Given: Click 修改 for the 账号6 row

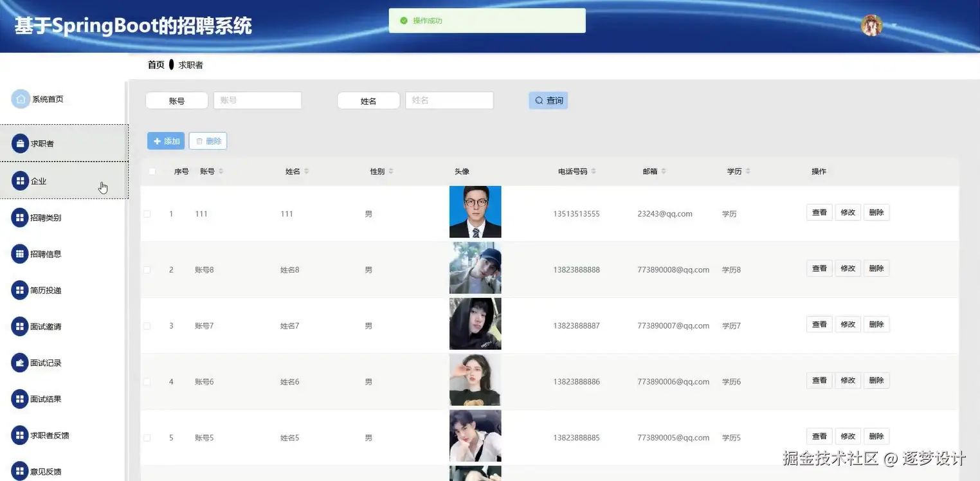Looking at the screenshot, I should [848, 380].
